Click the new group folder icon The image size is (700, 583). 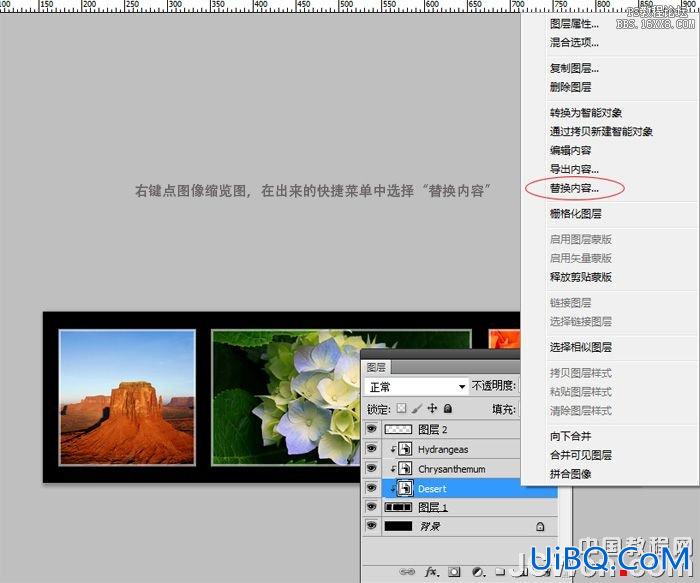500,571
